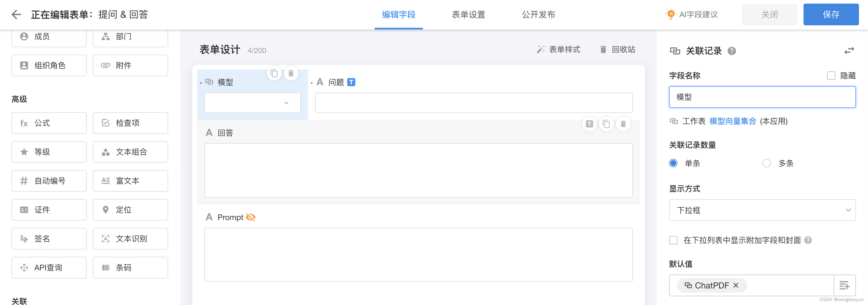Add the 附件 attachment field
868x305 pixels.
click(131, 65)
